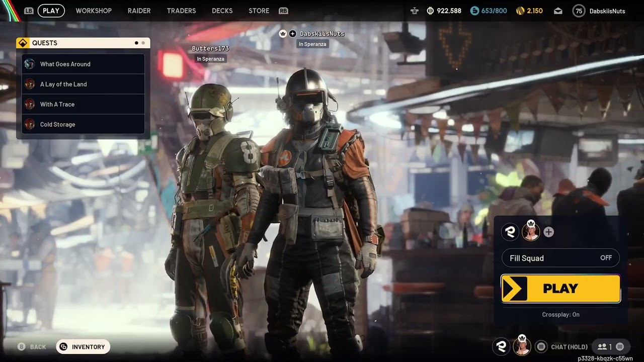Switch to the PLAY tab

pyautogui.click(x=51, y=11)
